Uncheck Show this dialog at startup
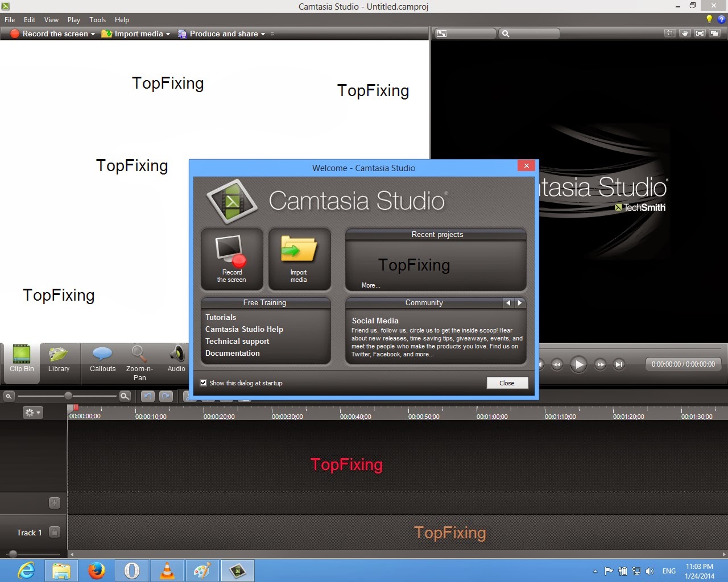Image resolution: width=728 pixels, height=582 pixels. 203,383
